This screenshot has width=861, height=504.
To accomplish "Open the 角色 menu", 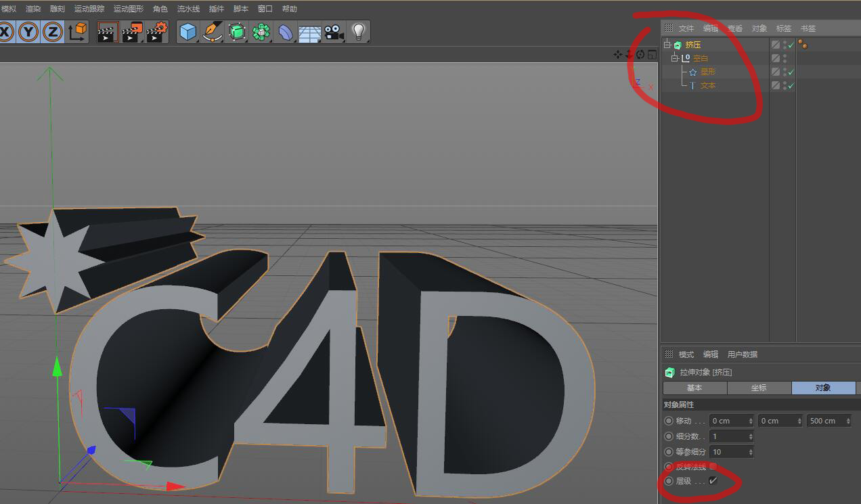I will point(160,9).
